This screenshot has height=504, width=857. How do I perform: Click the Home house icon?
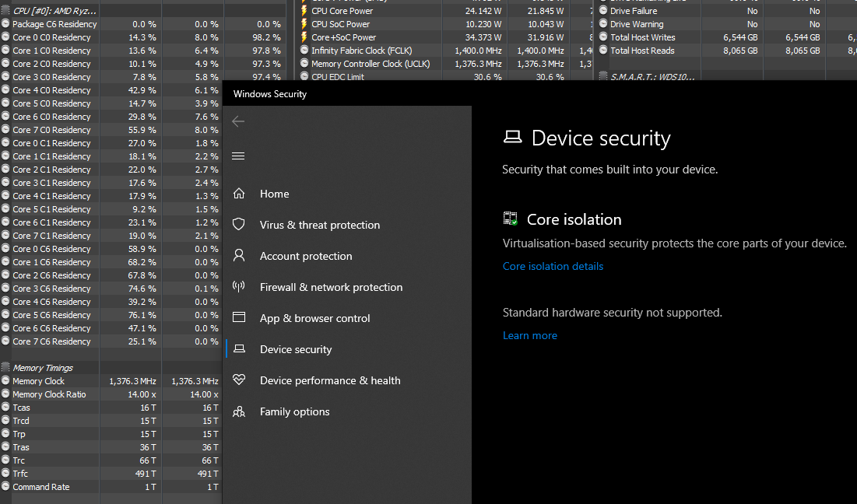[239, 194]
